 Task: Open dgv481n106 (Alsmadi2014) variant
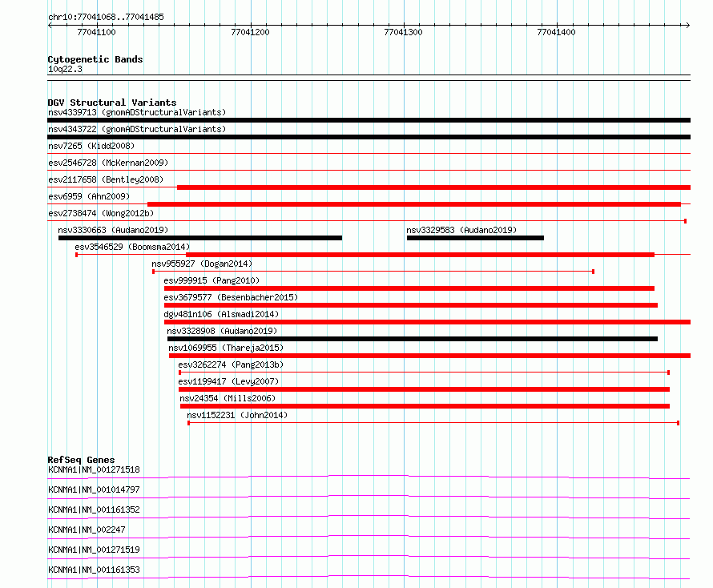(x=221, y=314)
